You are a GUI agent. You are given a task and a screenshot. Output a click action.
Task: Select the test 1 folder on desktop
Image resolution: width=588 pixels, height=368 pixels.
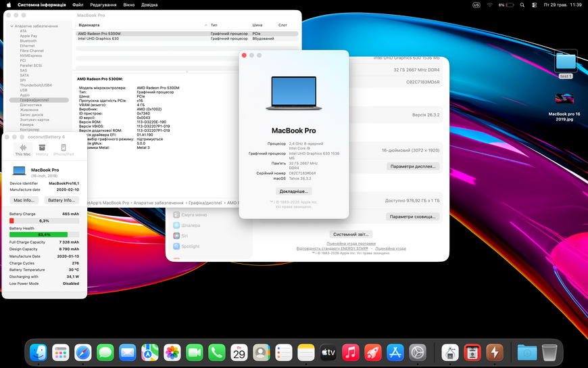tap(566, 64)
